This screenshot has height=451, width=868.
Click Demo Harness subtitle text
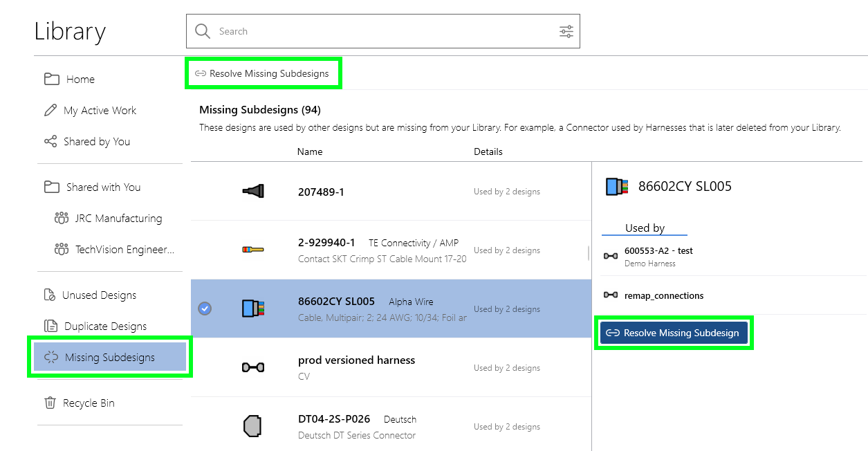click(x=650, y=264)
